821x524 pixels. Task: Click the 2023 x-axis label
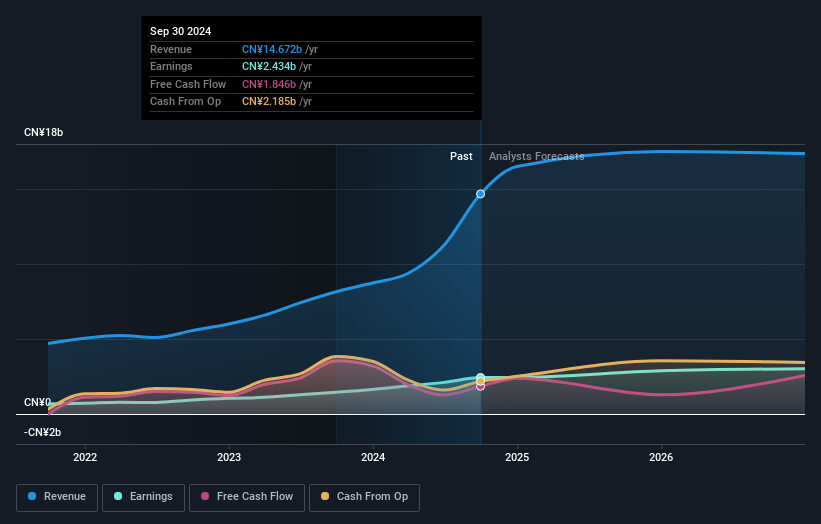229,457
